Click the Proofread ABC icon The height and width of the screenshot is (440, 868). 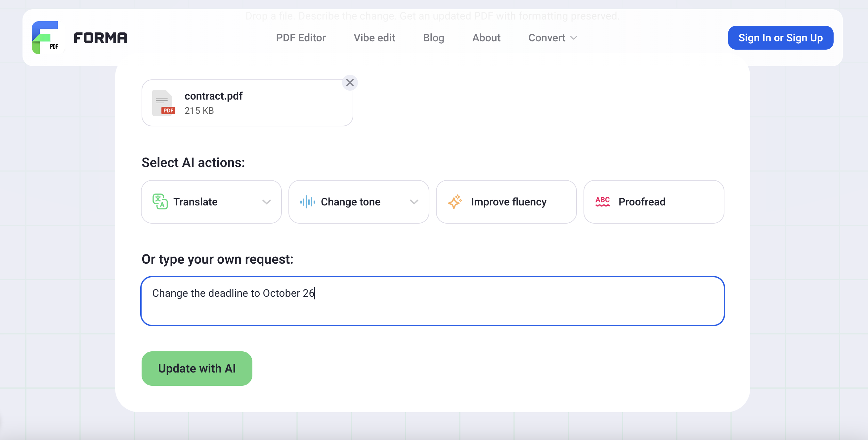pos(602,201)
